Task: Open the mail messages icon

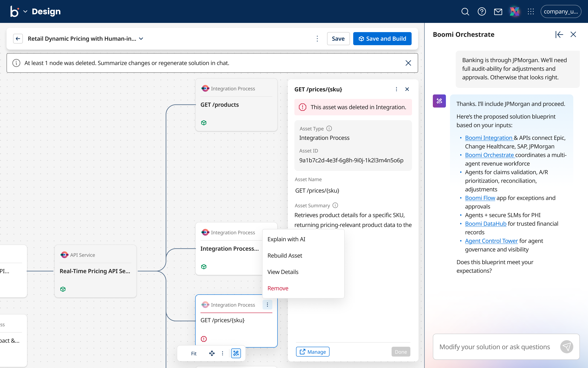Action: (498, 11)
